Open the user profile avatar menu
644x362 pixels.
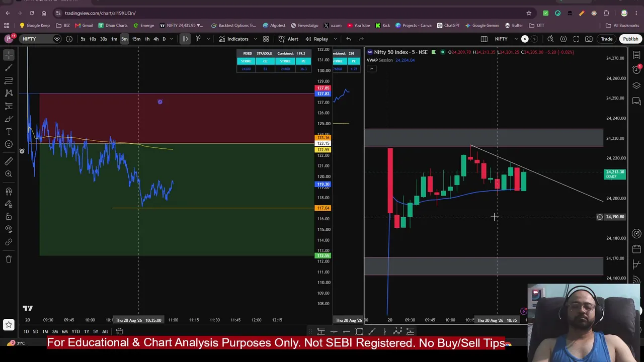(x=9, y=39)
